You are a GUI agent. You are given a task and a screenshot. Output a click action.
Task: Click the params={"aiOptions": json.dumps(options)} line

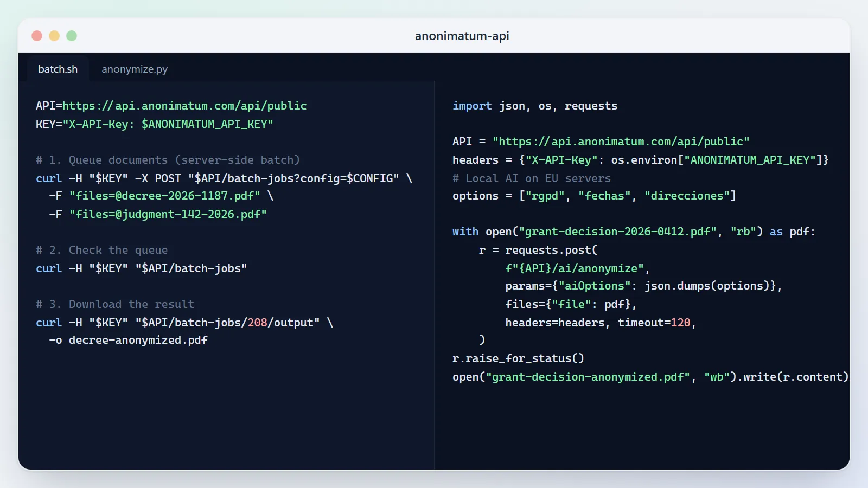[x=644, y=286]
